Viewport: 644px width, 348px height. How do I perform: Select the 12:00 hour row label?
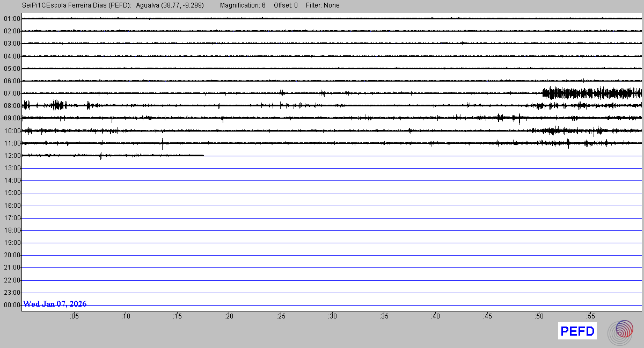point(12,156)
